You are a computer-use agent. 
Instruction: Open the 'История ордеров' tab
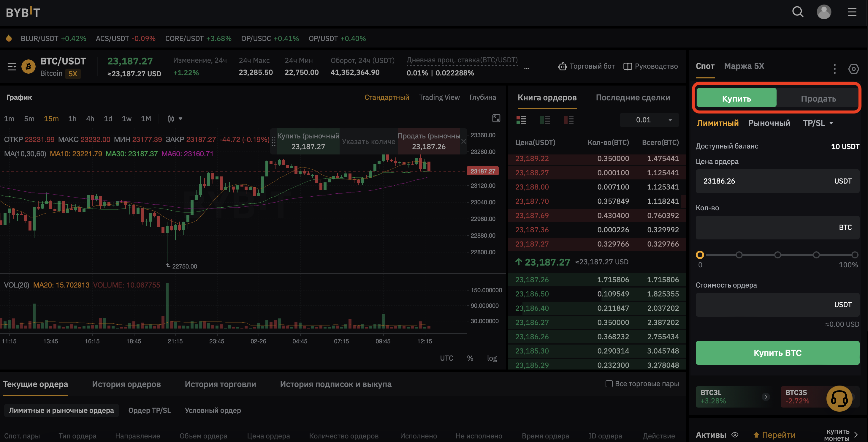pos(126,384)
